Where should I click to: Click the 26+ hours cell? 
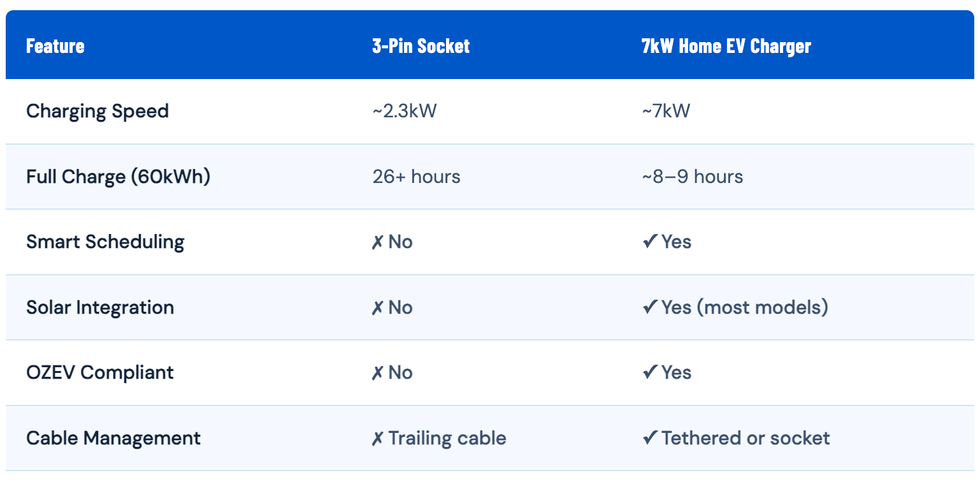(416, 177)
